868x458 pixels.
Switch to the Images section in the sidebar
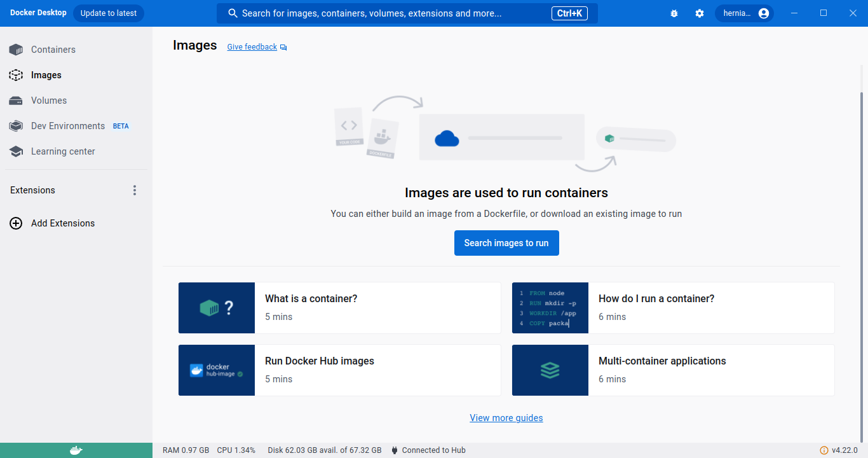(47, 74)
